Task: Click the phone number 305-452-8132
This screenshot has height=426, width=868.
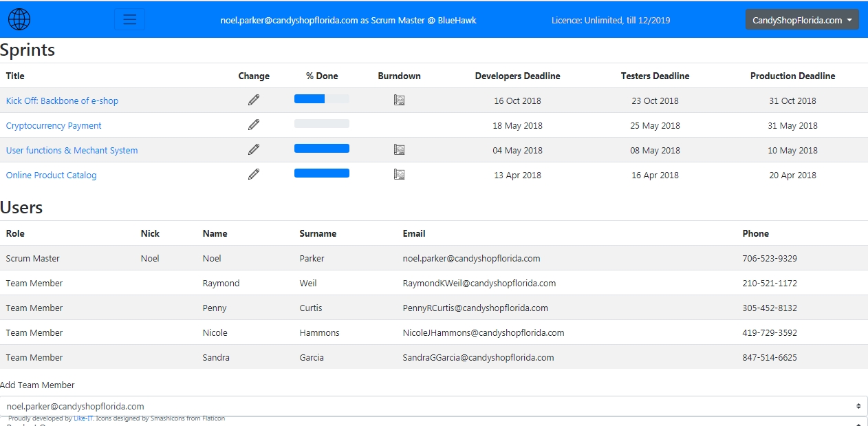Action: click(x=770, y=308)
